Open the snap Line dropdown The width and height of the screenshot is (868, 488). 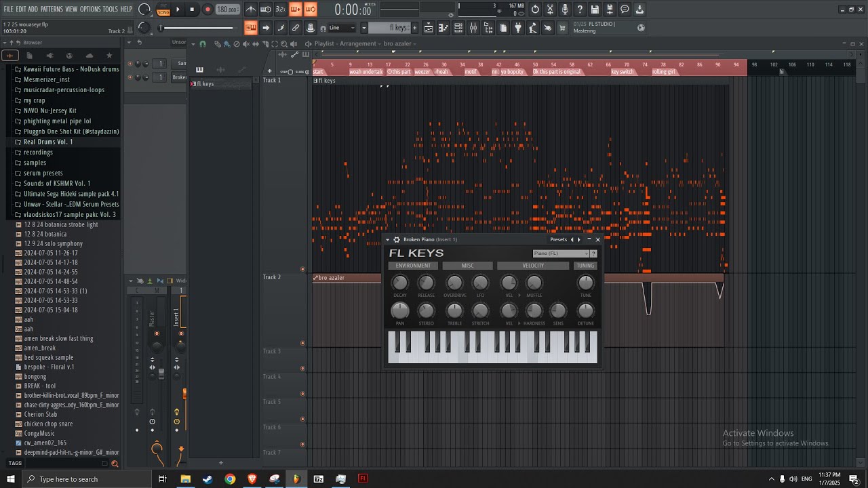click(341, 28)
